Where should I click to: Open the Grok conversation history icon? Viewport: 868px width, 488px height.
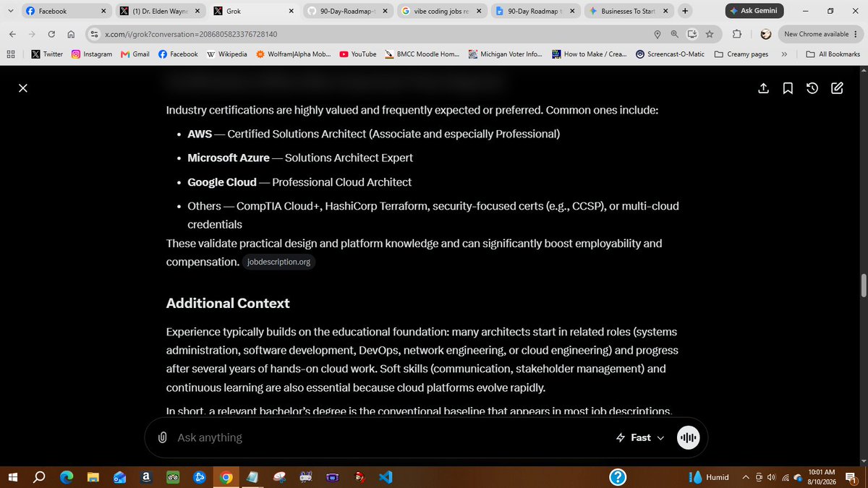(x=812, y=88)
